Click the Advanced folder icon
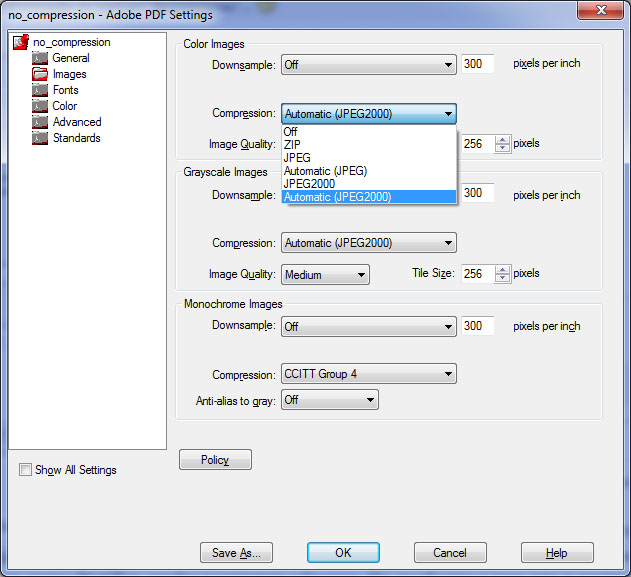 pos(40,122)
